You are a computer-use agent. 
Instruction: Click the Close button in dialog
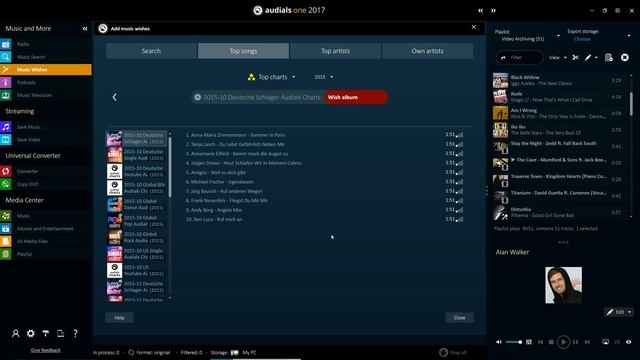coord(459,318)
